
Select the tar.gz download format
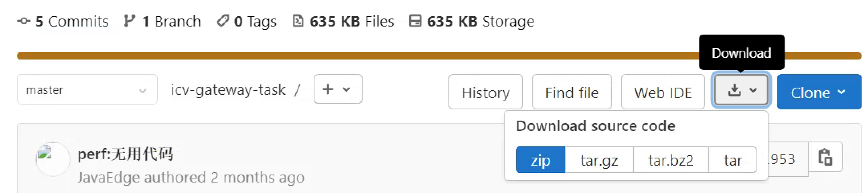[599, 160]
